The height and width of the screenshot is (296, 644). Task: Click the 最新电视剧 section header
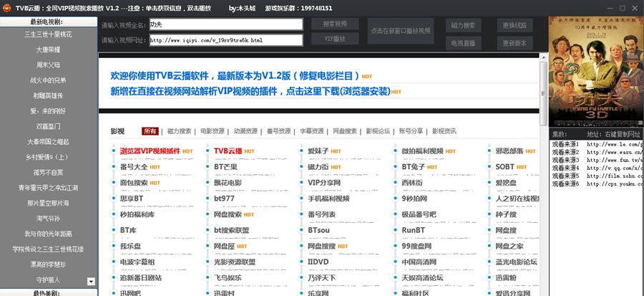coord(49,22)
